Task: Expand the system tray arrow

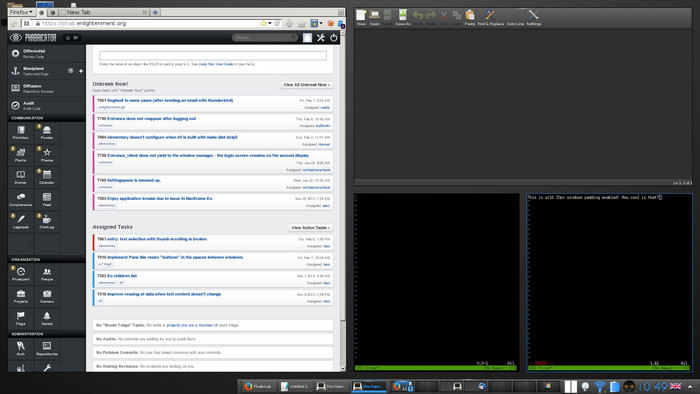Action: click(x=690, y=386)
